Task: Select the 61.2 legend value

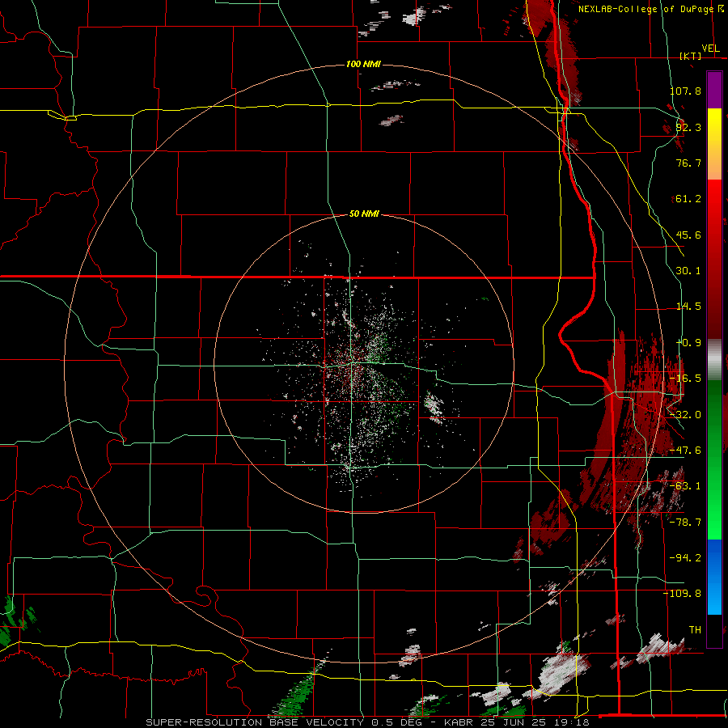Action: [688, 199]
